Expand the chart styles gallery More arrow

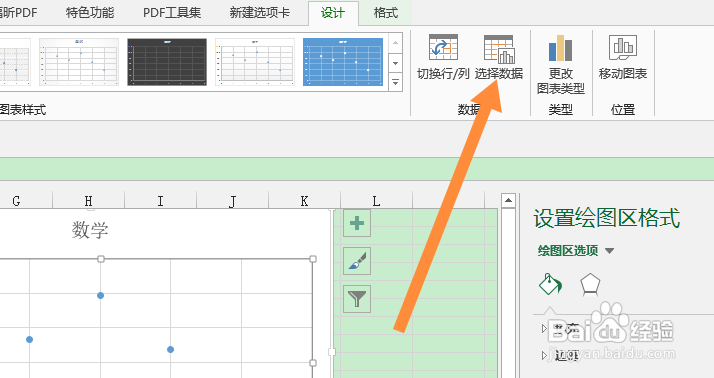(x=395, y=83)
